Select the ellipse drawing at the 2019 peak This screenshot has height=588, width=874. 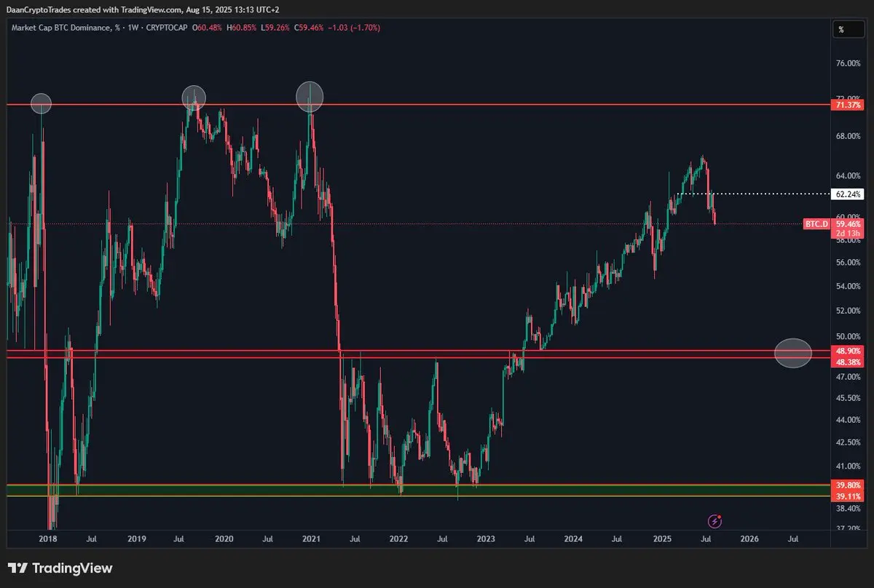pyautogui.click(x=194, y=97)
